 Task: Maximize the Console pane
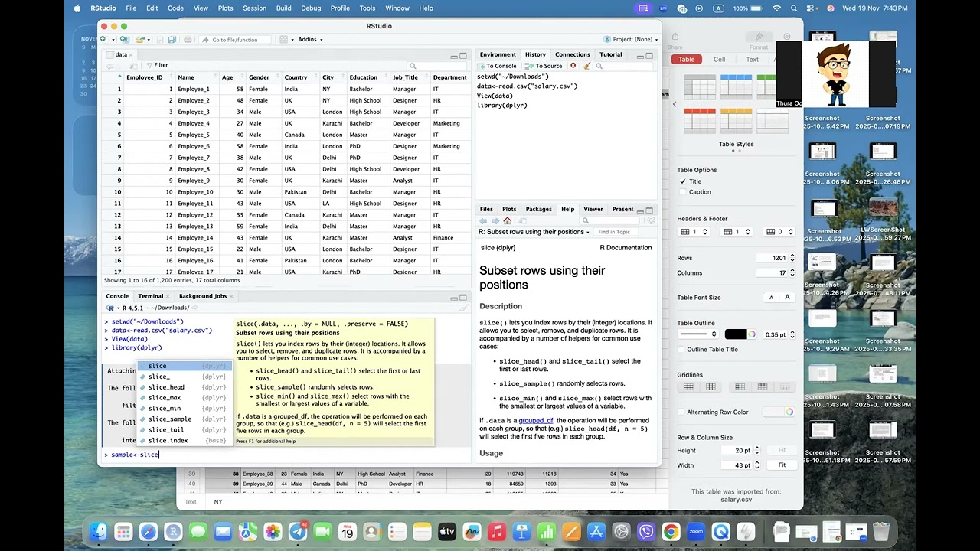(463, 297)
